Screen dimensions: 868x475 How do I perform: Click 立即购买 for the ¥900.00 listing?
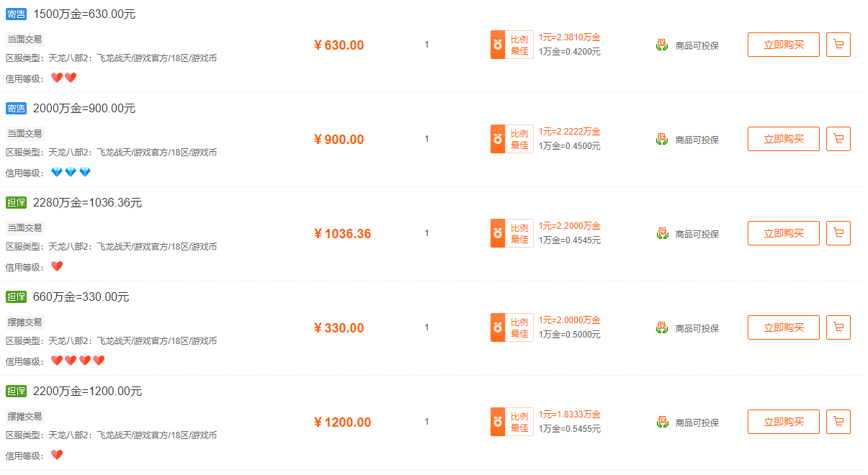(784, 139)
